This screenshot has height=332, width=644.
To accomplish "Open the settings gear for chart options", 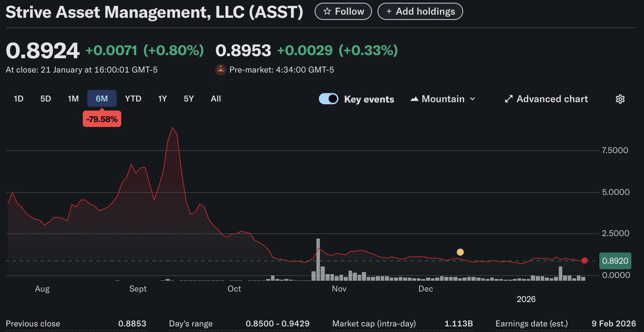I will pyautogui.click(x=620, y=99).
